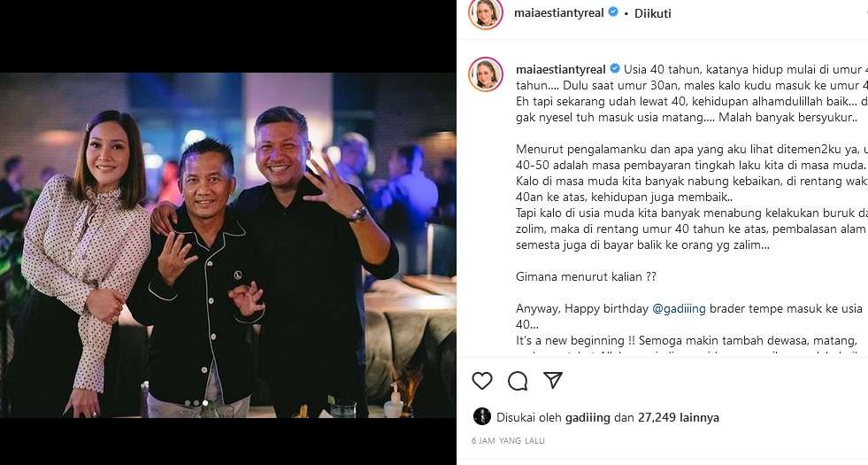Click the 6 jam yang lalu timestamp
Image resolution: width=868 pixels, height=465 pixels.
coord(508,440)
